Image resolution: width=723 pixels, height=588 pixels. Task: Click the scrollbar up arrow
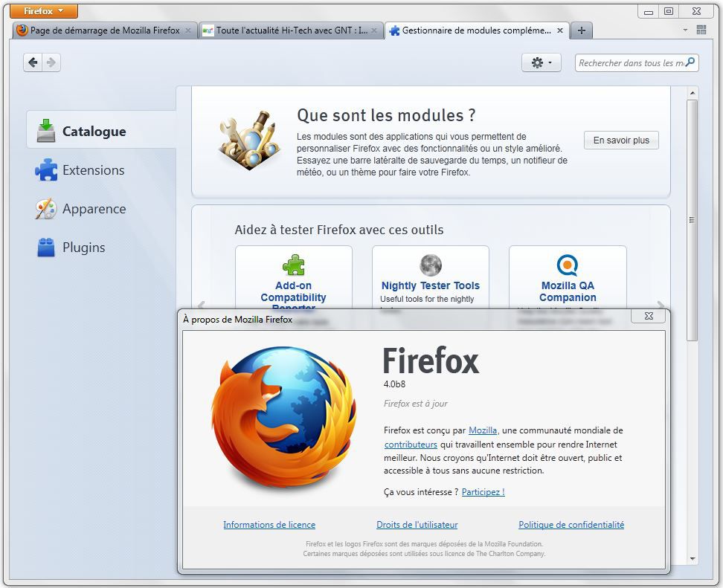(692, 93)
